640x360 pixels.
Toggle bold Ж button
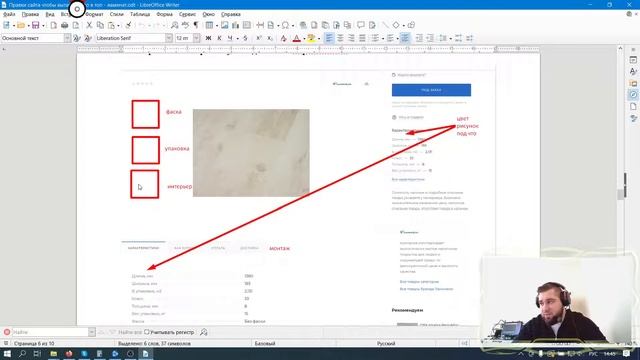[x=208, y=38]
